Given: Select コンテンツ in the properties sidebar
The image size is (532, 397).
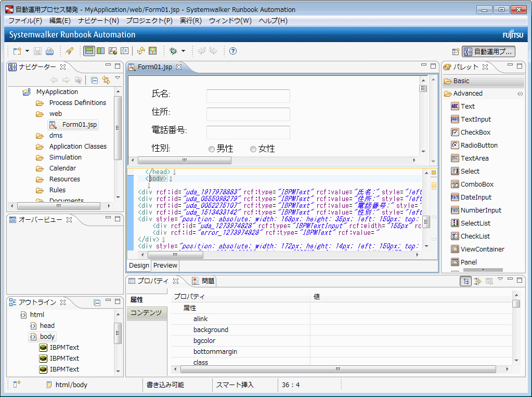Looking at the screenshot, I should tap(147, 313).
